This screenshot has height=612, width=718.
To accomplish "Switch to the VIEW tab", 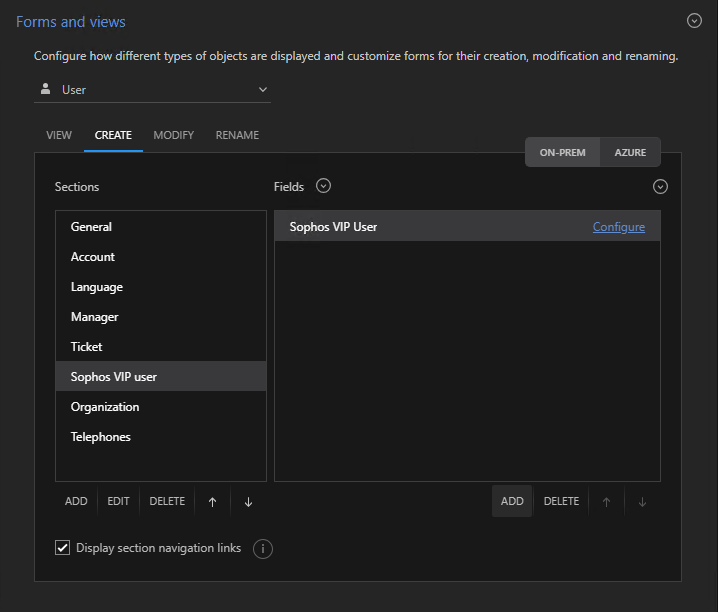I will pos(59,135).
